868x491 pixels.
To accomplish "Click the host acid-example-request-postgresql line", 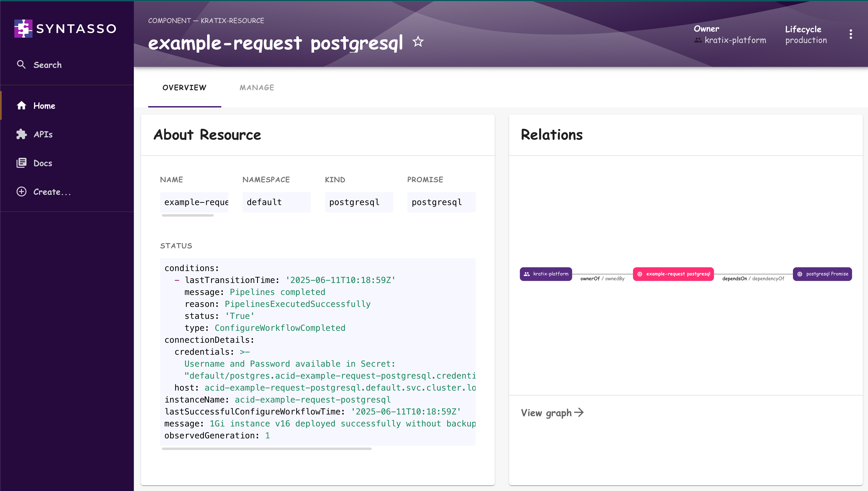I will (x=325, y=387).
